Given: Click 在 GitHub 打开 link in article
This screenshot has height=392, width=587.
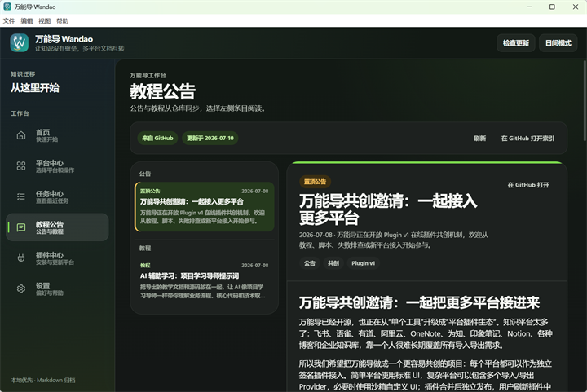Looking at the screenshot, I should pyautogui.click(x=528, y=185).
